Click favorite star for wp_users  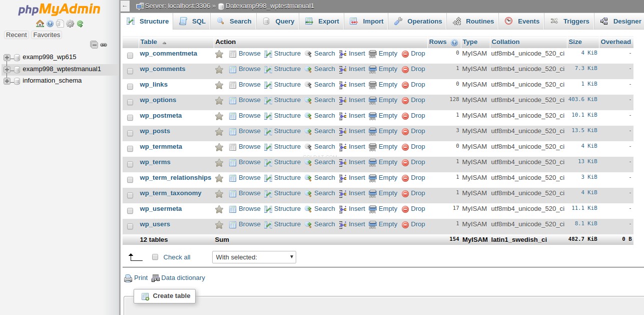219,225
